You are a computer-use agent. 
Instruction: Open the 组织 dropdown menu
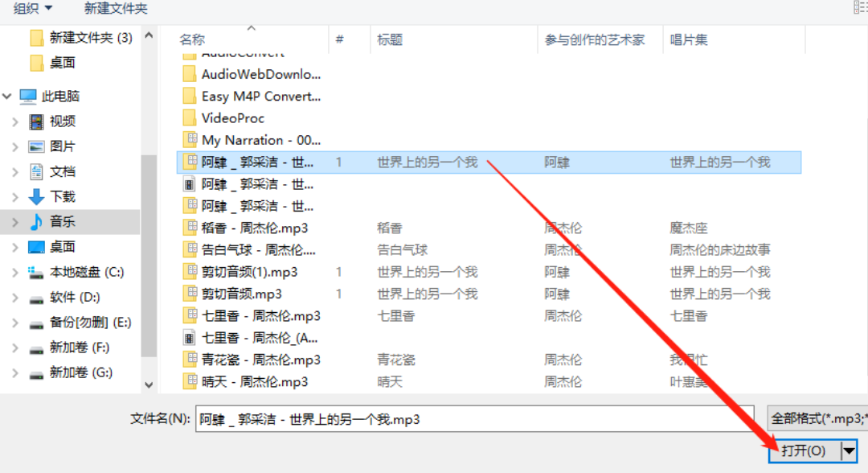pos(33,8)
